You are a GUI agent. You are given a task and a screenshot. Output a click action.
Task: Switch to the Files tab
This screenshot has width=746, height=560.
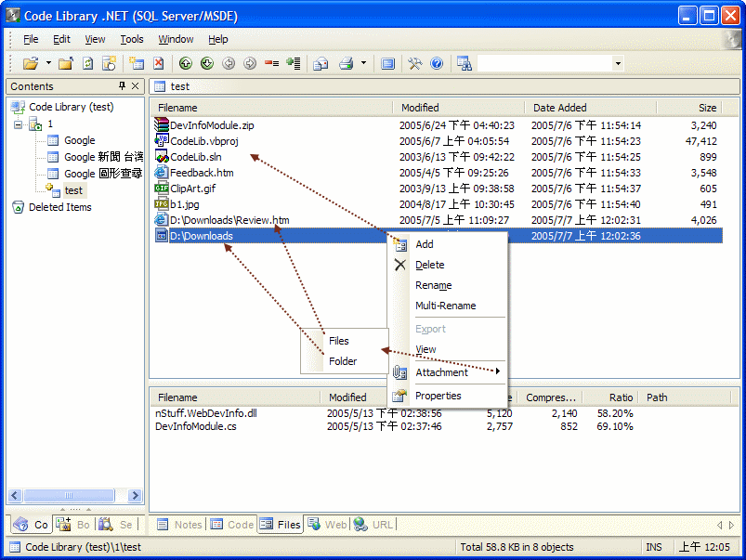click(x=281, y=525)
